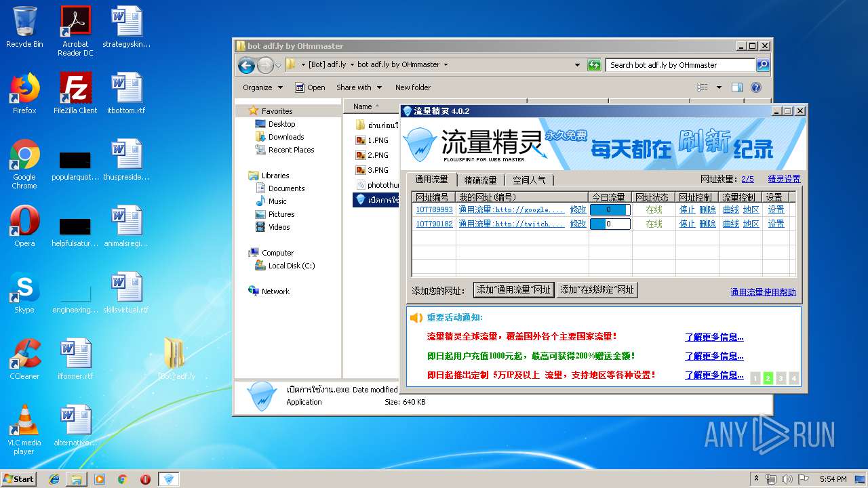The height and width of the screenshot is (488, 868).
Task: Open 通用流量使用帮助 help link
Action: tap(763, 292)
